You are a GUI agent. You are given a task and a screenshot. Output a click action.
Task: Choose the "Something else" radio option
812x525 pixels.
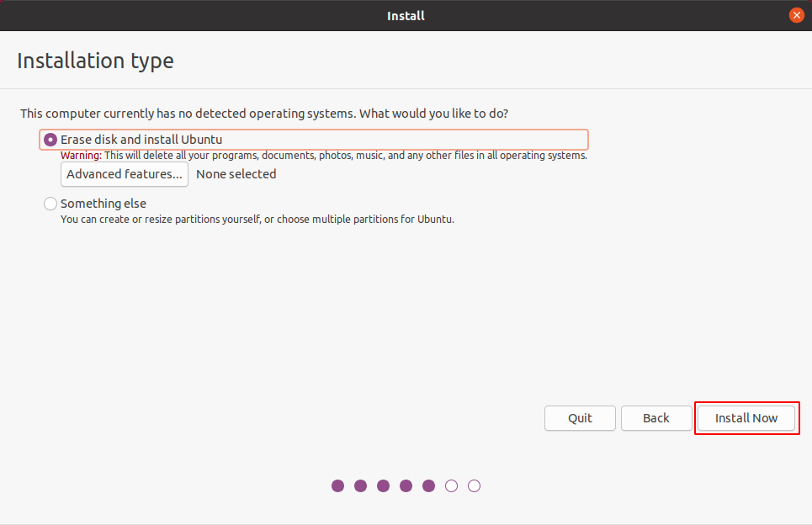50,204
